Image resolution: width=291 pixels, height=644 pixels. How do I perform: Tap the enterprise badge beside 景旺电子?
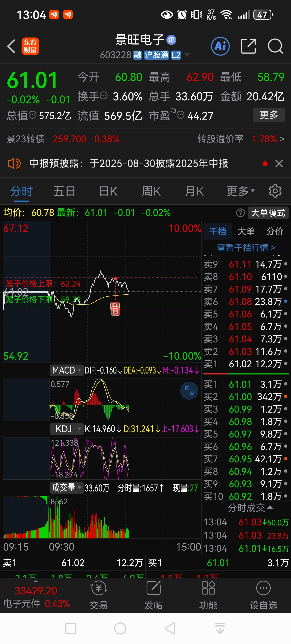tap(171, 40)
